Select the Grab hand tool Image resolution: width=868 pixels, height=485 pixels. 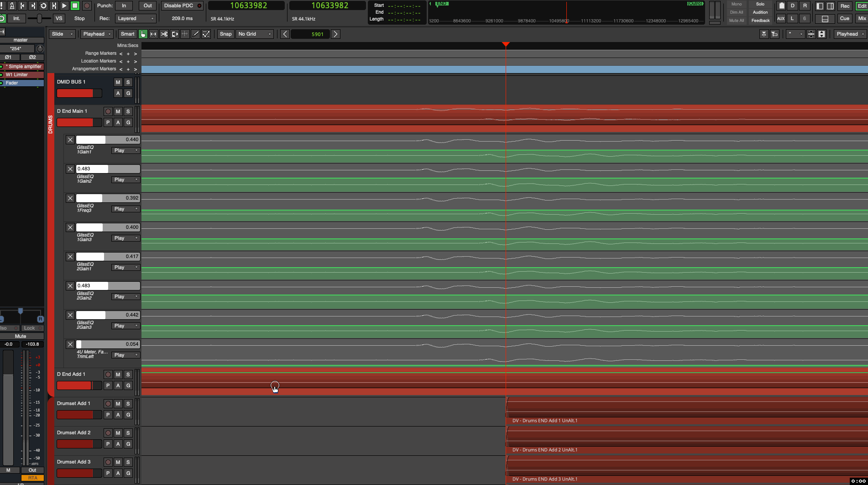tap(143, 34)
